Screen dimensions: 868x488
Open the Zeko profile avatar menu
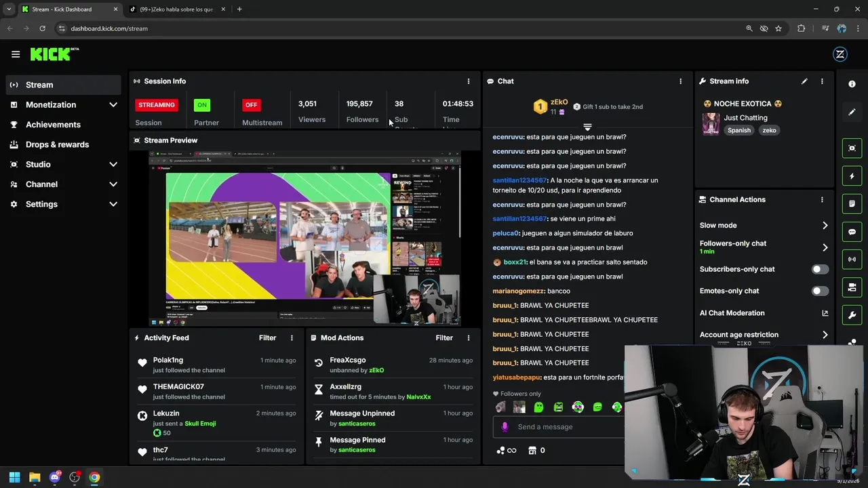pos(840,55)
